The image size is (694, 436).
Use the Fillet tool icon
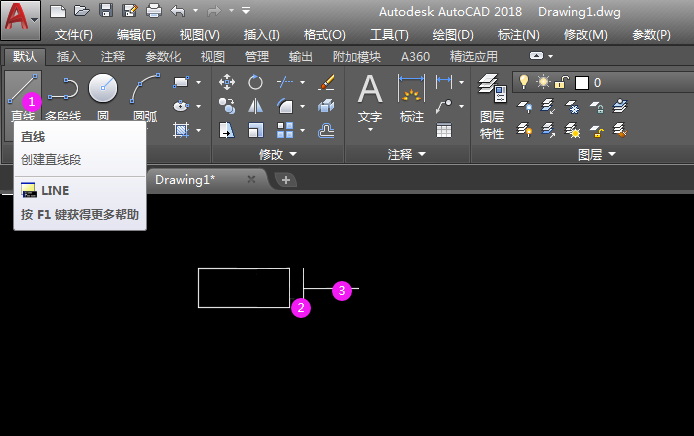click(285, 106)
